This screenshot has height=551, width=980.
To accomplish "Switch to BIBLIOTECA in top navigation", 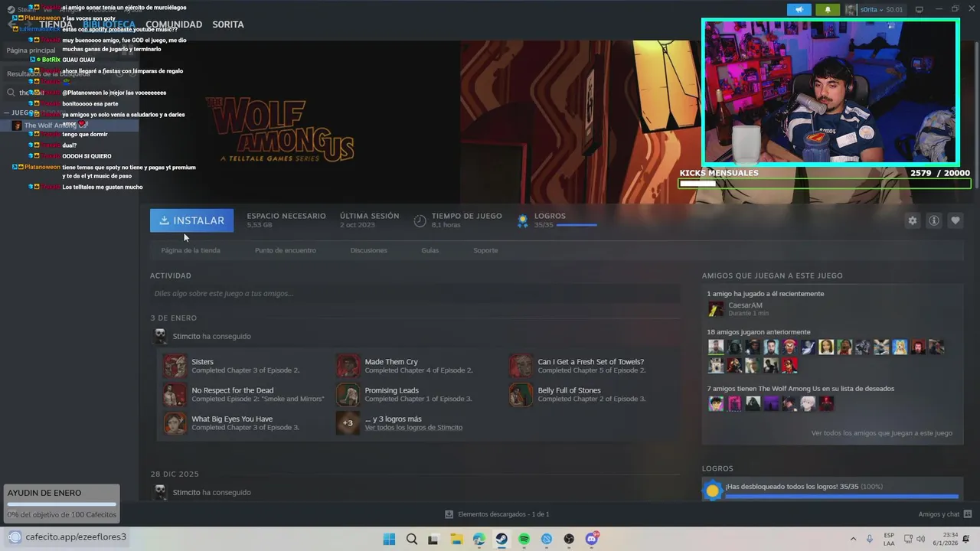I will tap(109, 24).
